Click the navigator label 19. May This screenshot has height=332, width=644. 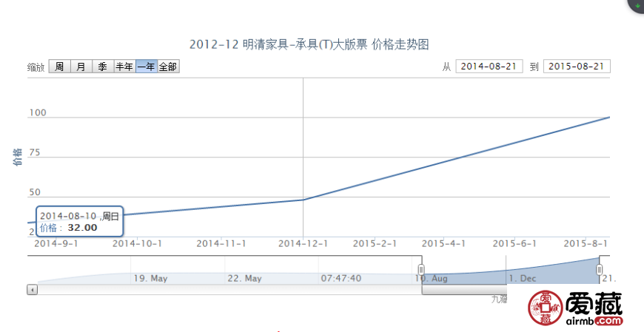click(150, 278)
